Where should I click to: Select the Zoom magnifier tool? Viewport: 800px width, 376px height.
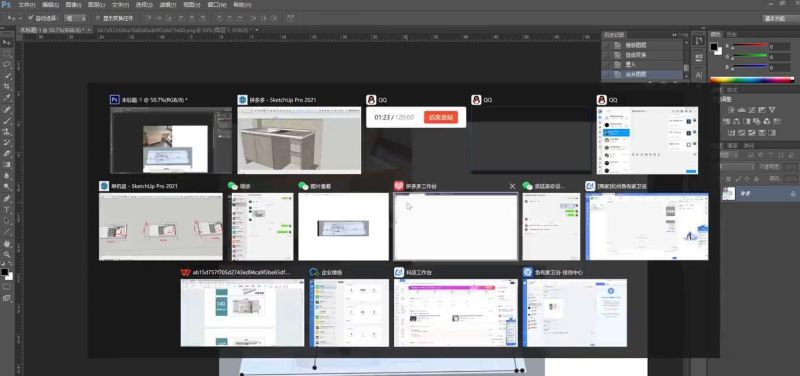tap(7, 254)
